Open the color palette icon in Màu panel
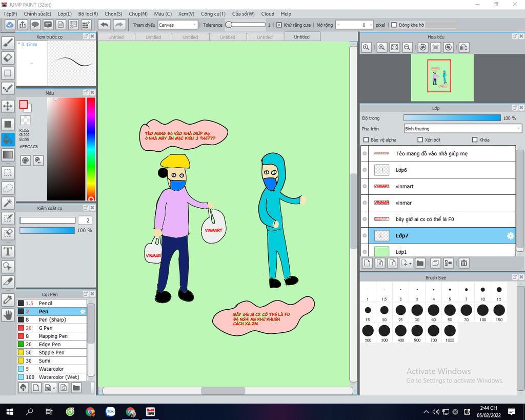The height and width of the screenshot is (420, 525). (26, 161)
